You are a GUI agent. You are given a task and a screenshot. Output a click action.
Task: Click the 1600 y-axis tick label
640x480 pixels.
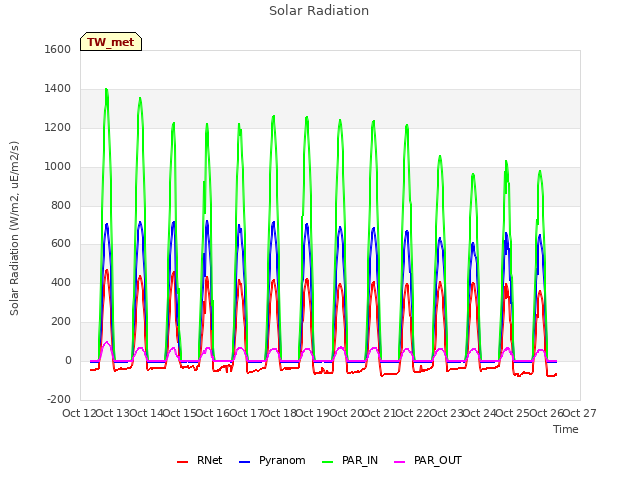click(x=58, y=49)
